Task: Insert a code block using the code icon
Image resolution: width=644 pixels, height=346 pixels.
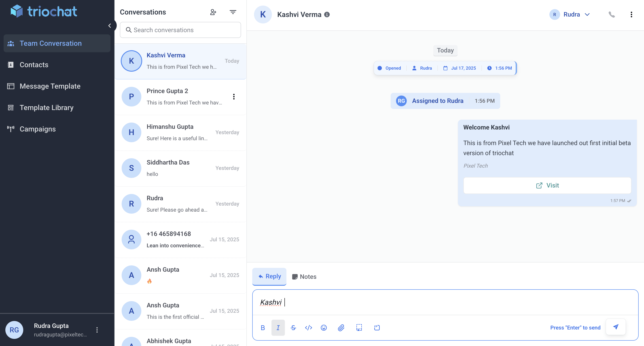Action: pos(309,327)
